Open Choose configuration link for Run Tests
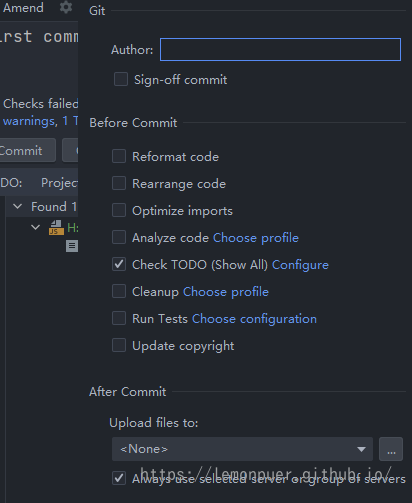 254,319
